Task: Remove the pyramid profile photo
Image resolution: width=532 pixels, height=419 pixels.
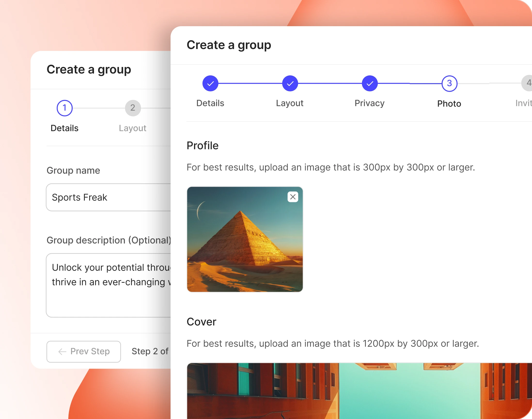Action: click(x=293, y=197)
